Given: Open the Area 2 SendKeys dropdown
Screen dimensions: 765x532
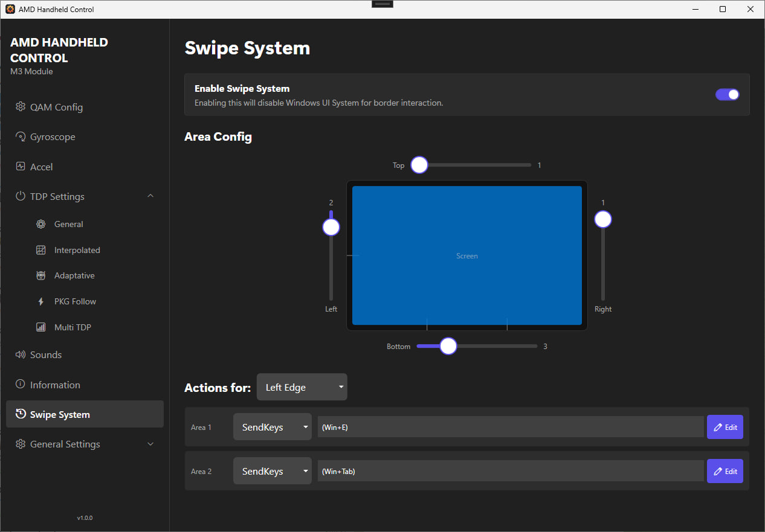Looking at the screenshot, I should coord(273,471).
